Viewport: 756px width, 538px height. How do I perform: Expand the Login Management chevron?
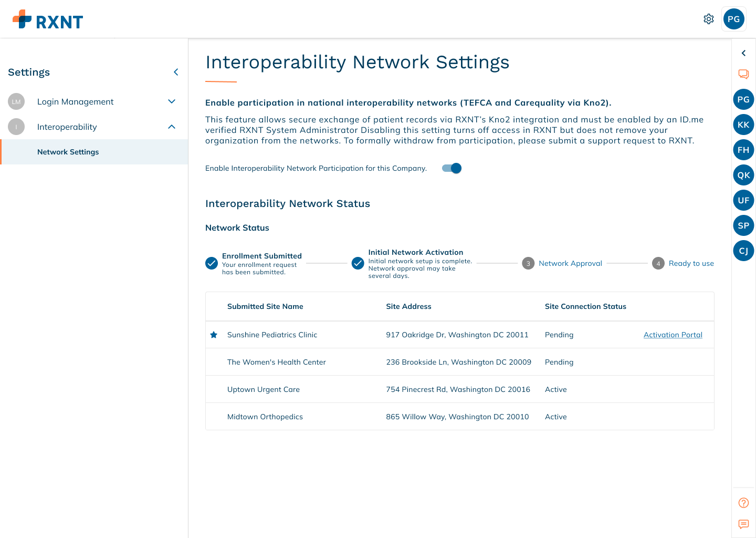click(x=172, y=101)
